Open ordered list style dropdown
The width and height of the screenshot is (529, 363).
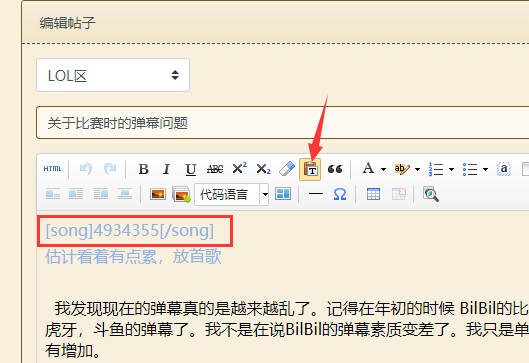pos(451,169)
